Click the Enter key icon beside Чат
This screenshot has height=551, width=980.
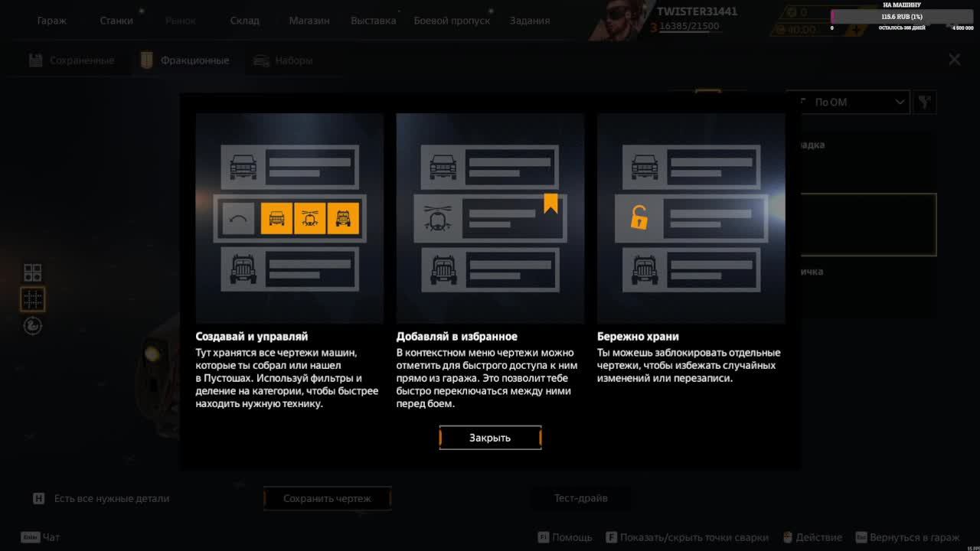click(x=30, y=537)
